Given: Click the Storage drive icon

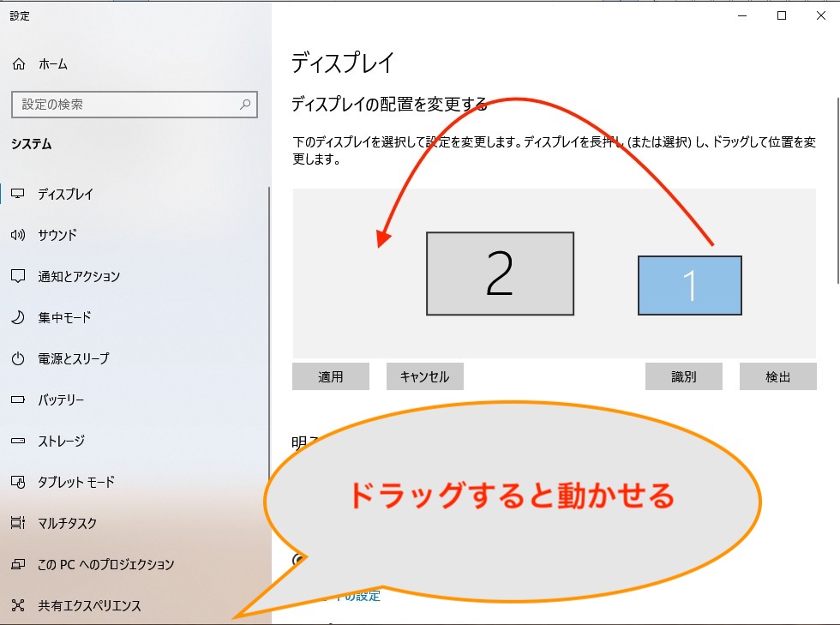Looking at the screenshot, I should pos(18,441).
